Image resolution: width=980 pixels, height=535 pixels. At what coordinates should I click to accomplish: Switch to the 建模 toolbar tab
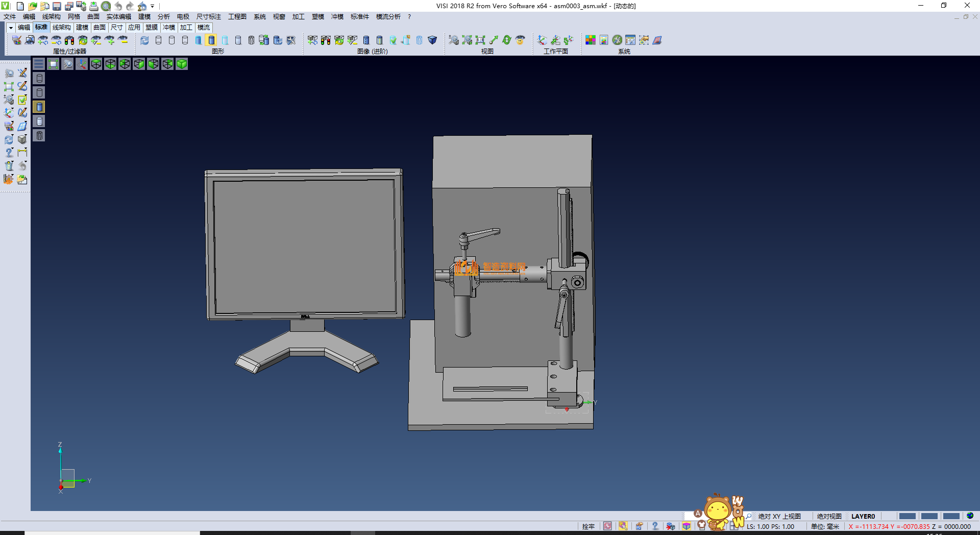[82, 28]
